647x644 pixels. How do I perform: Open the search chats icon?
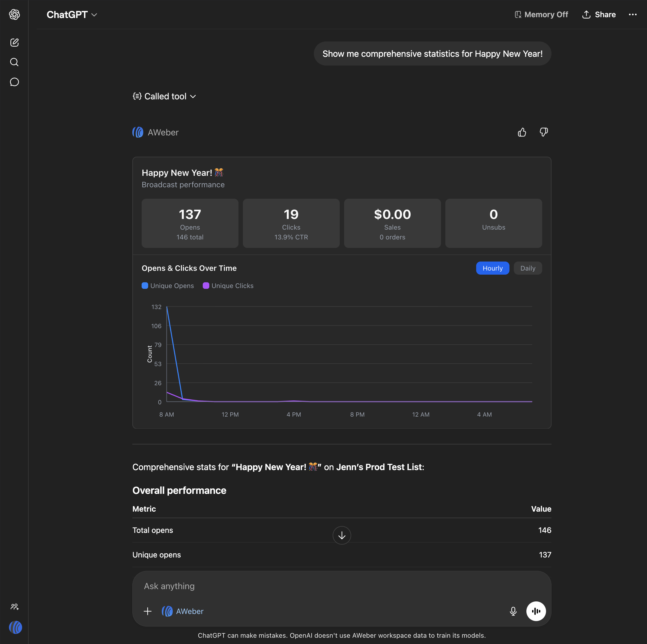click(14, 62)
